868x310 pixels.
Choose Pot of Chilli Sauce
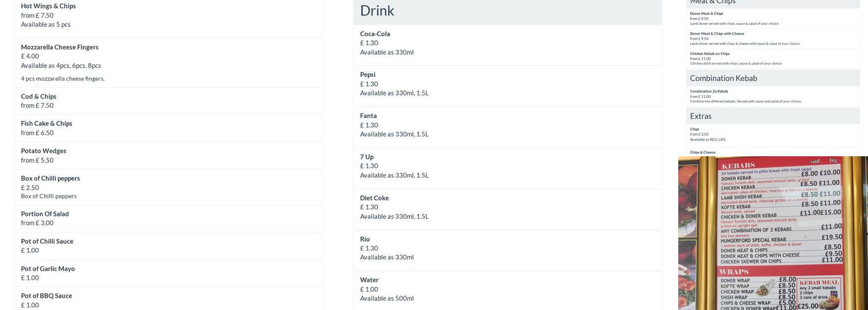(47, 241)
